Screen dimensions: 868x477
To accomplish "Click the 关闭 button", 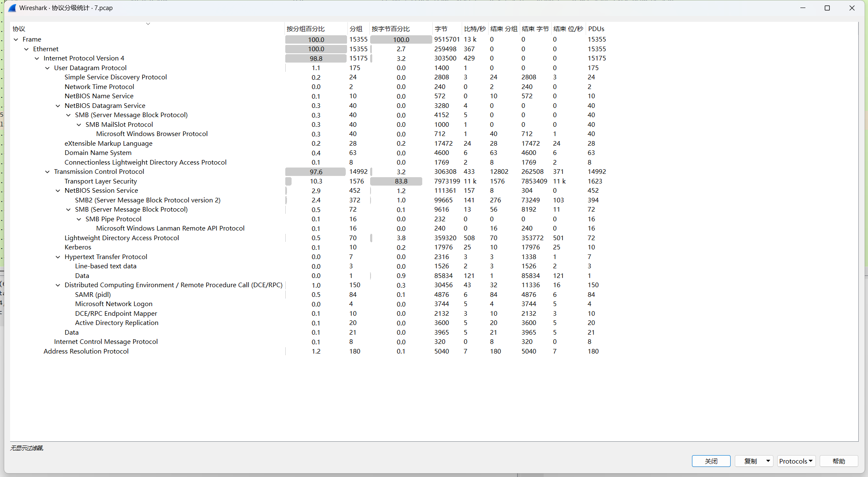I will pos(711,461).
